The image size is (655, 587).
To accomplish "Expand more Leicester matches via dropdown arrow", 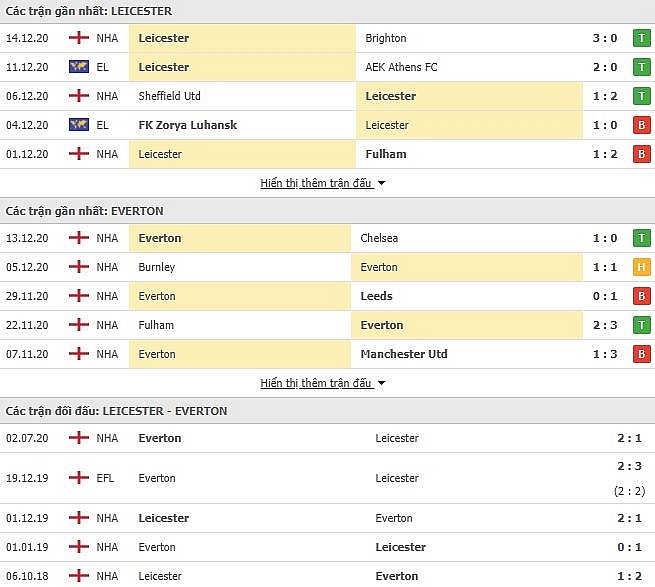I will (x=381, y=184).
